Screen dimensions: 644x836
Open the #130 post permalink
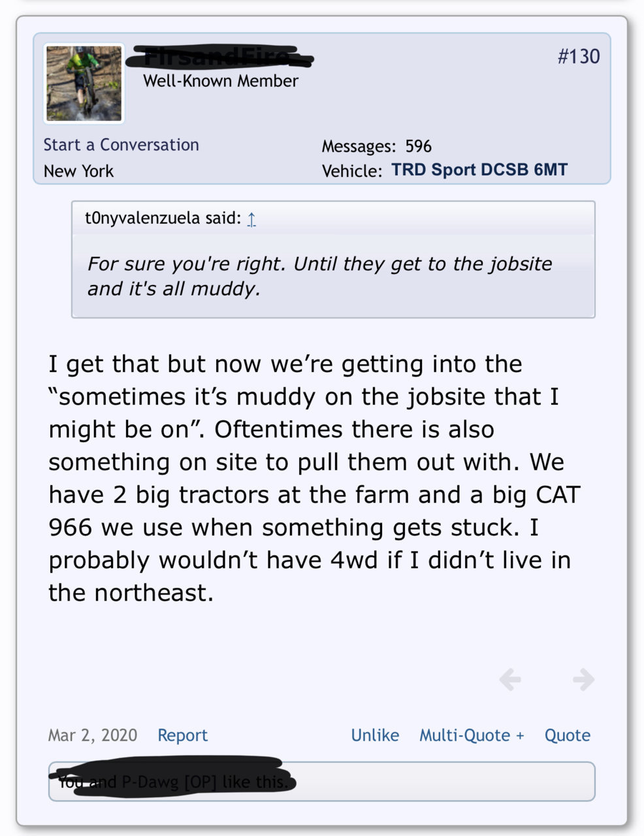579,56
